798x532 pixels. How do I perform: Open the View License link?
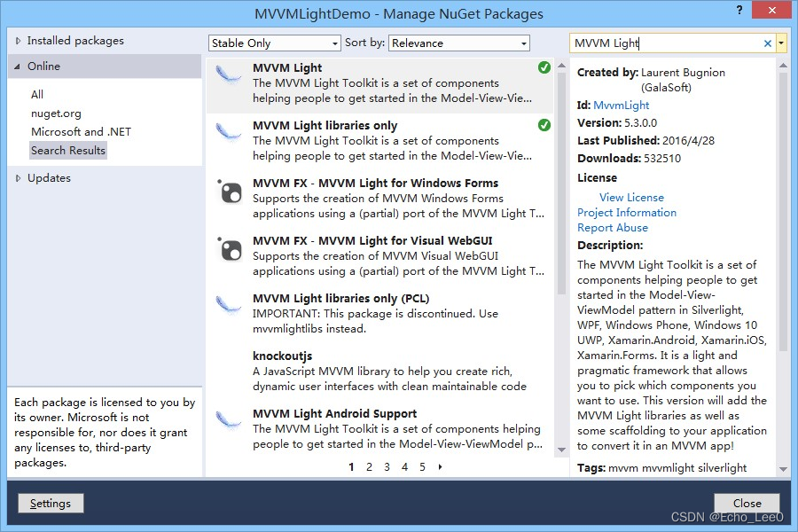click(x=631, y=198)
